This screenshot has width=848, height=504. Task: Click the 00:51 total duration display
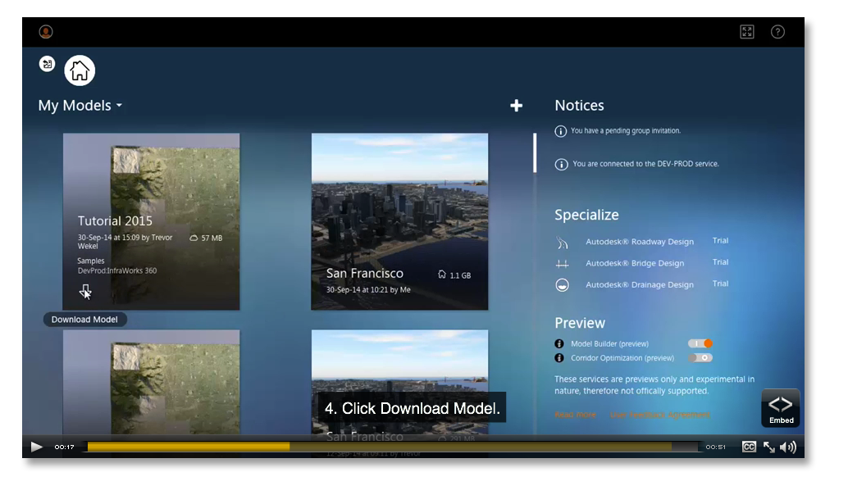[x=715, y=447]
